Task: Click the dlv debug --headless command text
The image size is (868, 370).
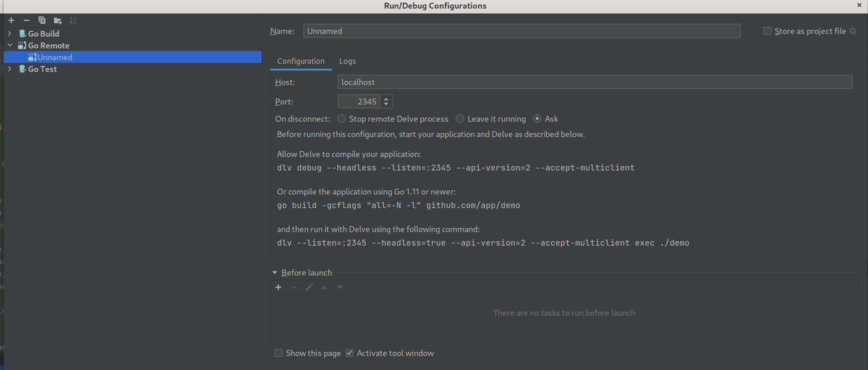Action: point(456,168)
